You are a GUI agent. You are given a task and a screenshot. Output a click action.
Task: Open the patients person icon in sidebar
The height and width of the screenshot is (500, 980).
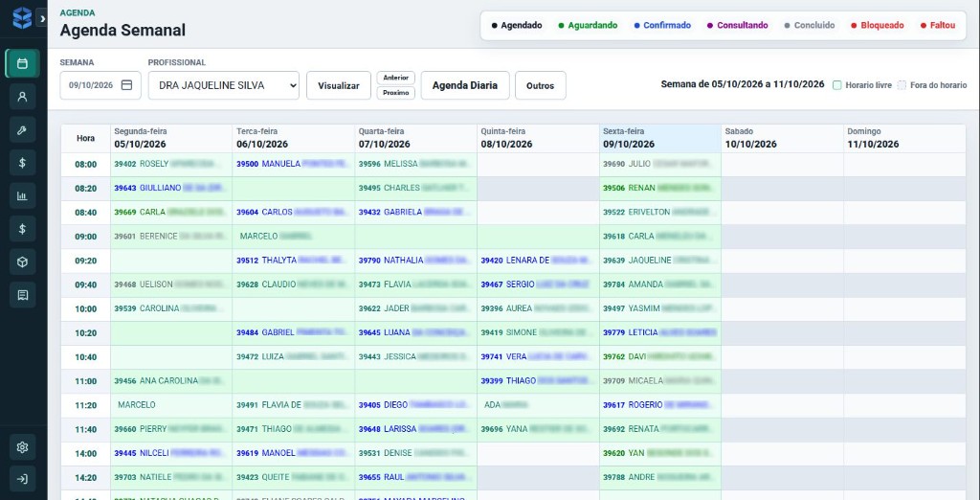tap(23, 97)
